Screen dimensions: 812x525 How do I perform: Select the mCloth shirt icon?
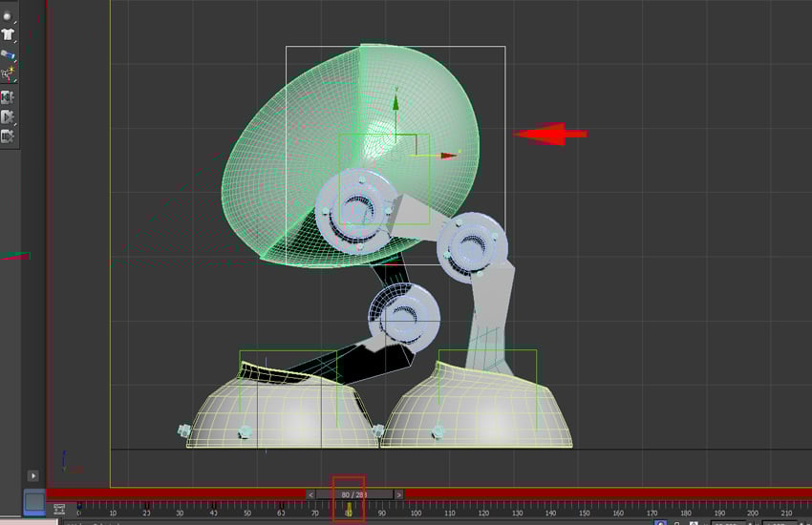coord(8,34)
